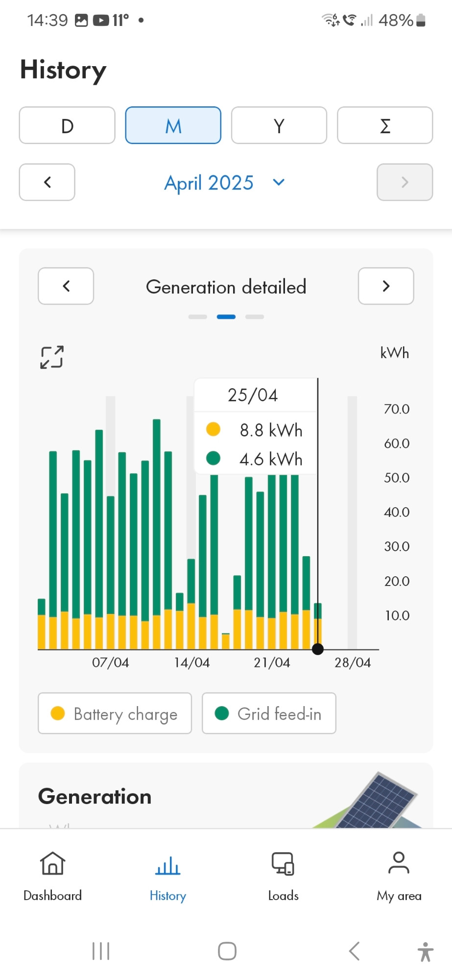Image resolution: width=452 pixels, height=980 pixels.
Task: Tap the 11° weather notification
Action: (x=120, y=20)
